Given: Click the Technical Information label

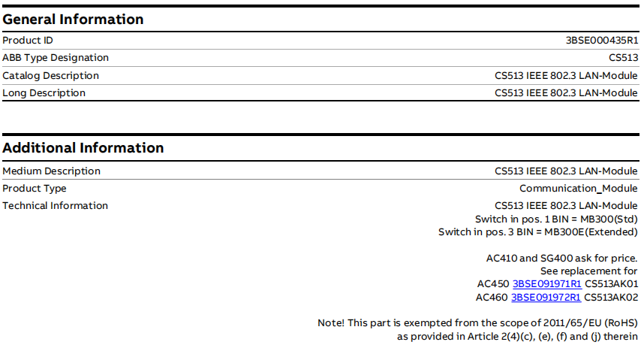Looking at the screenshot, I should (x=55, y=206).
